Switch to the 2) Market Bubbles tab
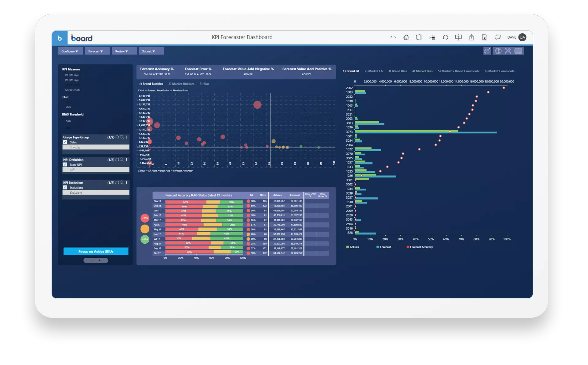This screenshot has width=588, height=365. click(x=181, y=84)
